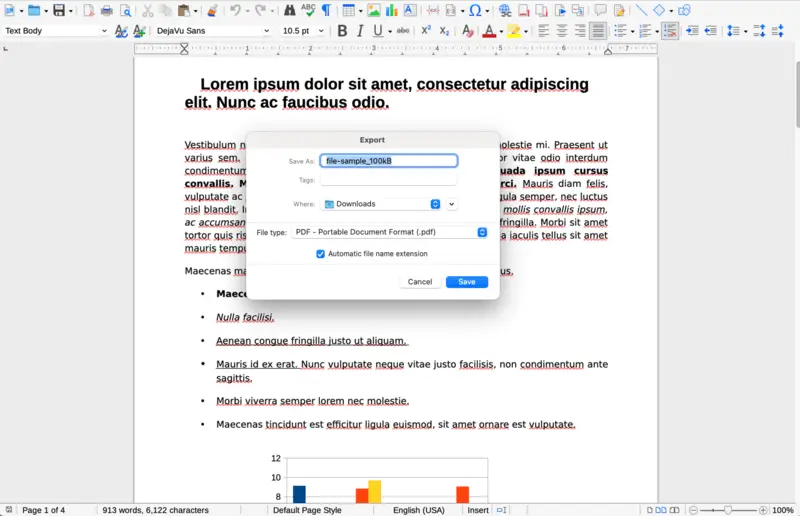Click the zoom slider in status bar

pos(728,510)
